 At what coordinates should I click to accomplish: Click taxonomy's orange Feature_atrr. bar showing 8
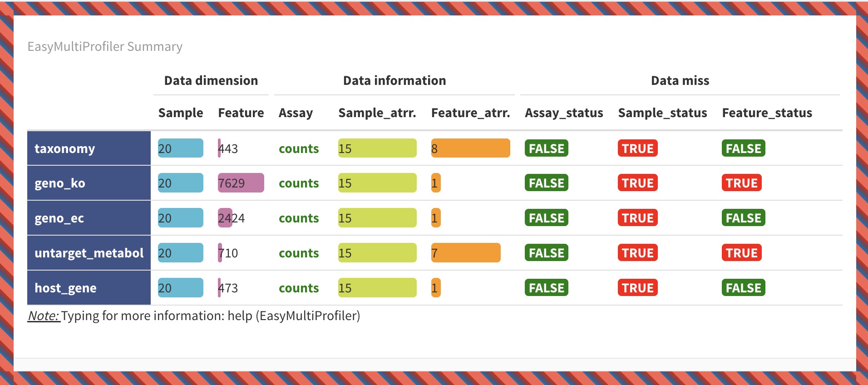[x=470, y=148]
